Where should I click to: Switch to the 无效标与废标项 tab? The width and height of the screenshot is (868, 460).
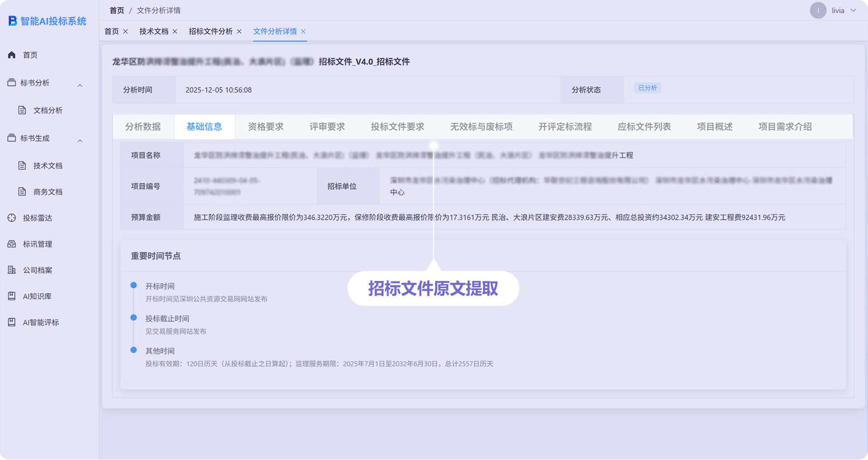coord(481,127)
